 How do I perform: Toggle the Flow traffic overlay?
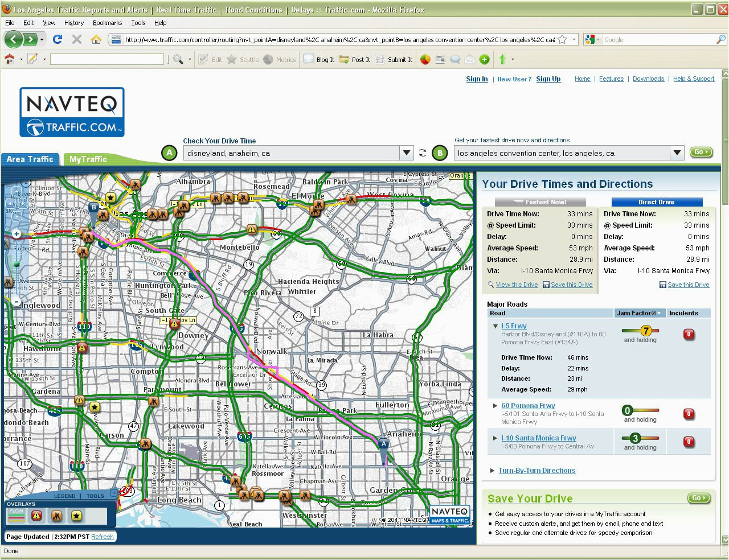pyautogui.click(x=17, y=516)
